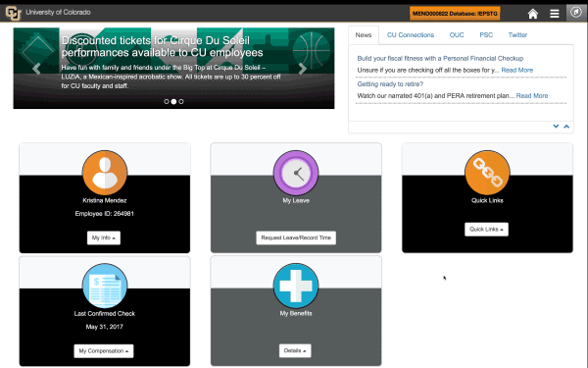Select the first carousel slide dot

pyautogui.click(x=167, y=101)
